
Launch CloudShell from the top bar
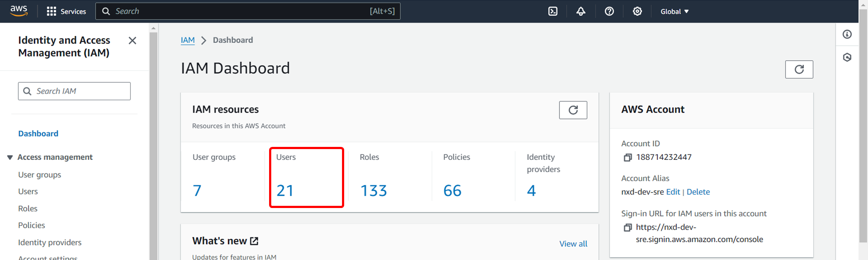[553, 11]
